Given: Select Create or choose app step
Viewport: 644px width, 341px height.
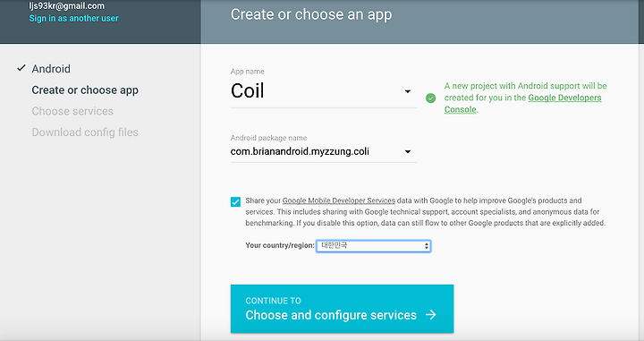Looking at the screenshot, I should point(85,90).
